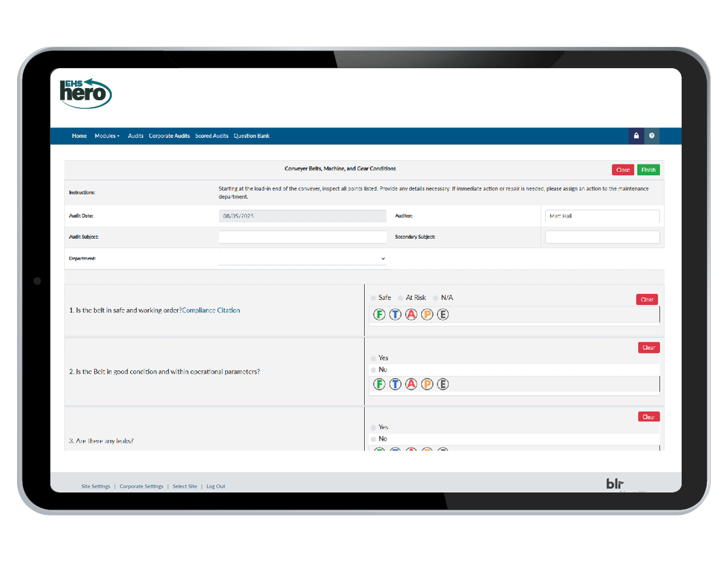Click the Audit Subject input field
This screenshot has height=562, width=728.
click(303, 237)
